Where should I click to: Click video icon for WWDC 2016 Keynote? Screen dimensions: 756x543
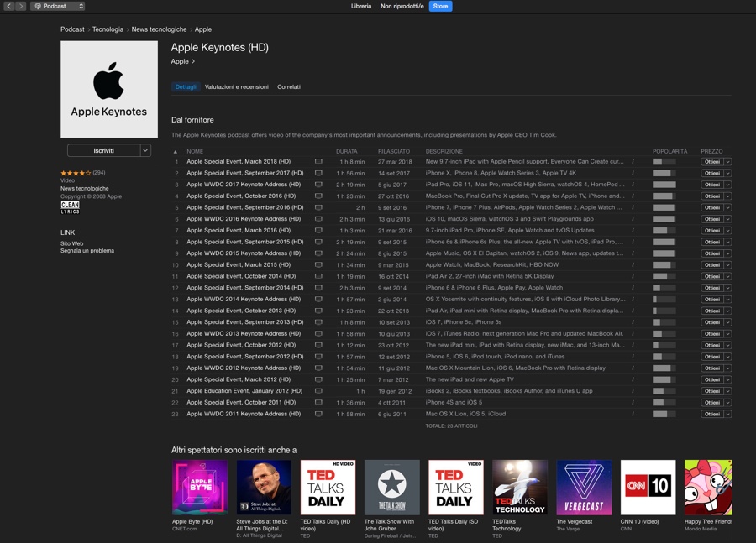[x=318, y=219]
